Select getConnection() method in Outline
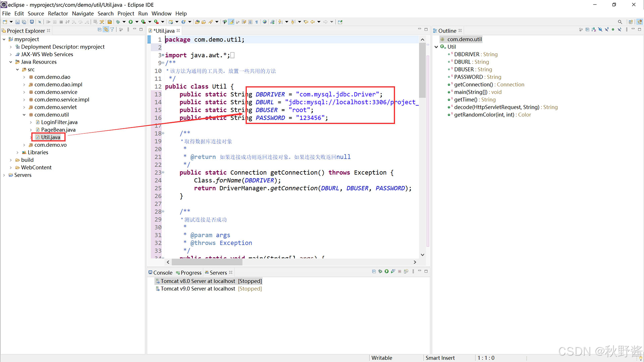The height and width of the screenshot is (362, 644). click(x=473, y=84)
